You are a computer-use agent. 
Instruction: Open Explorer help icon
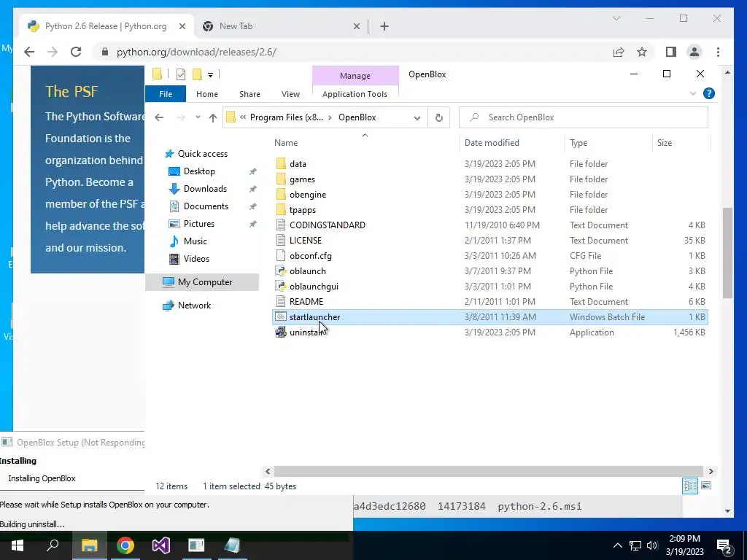[x=708, y=93]
